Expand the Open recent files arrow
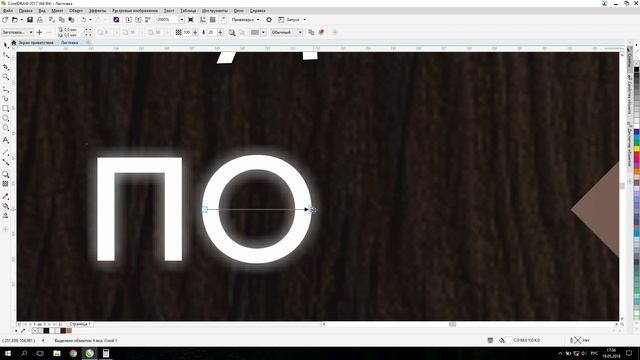This screenshot has width=640, height=360. tap(21, 20)
